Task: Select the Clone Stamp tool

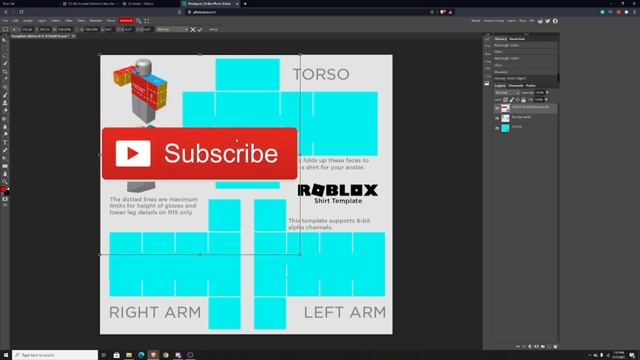Action: [x=5, y=102]
